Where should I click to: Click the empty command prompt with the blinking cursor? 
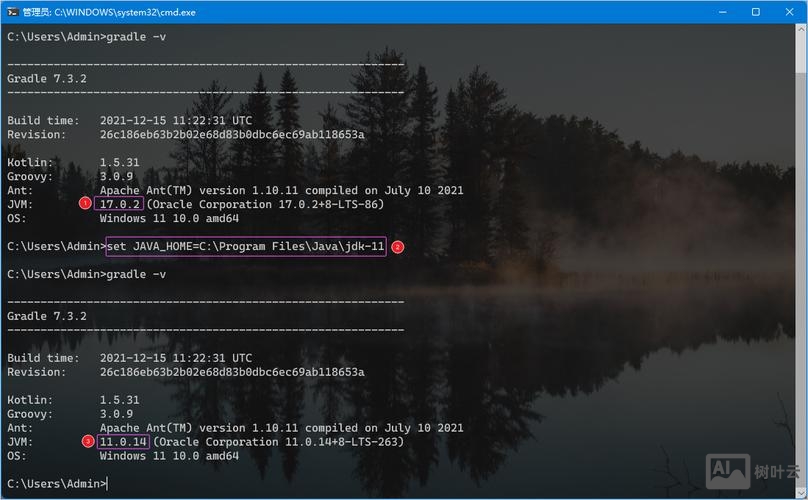click(57, 484)
